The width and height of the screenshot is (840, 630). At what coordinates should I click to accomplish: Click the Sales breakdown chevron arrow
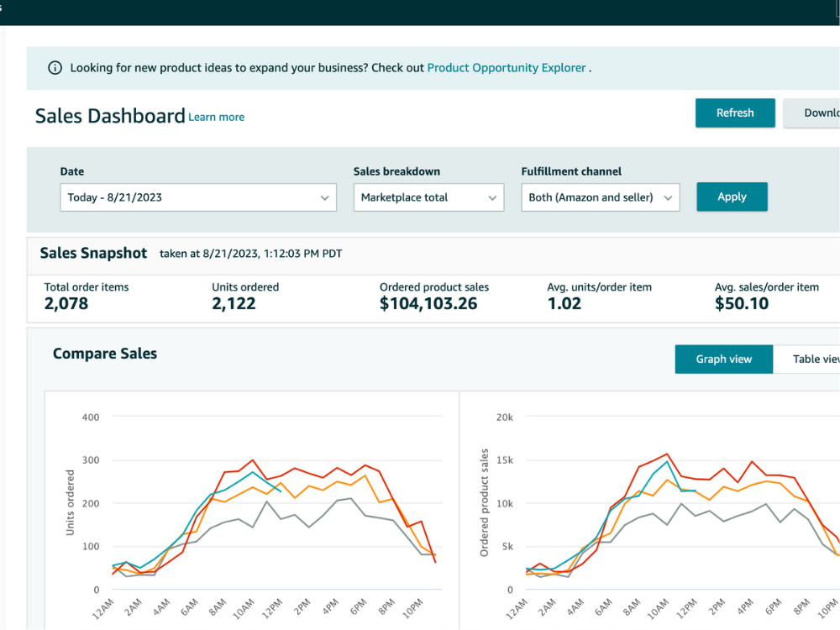pyautogui.click(x=492, y=197)
